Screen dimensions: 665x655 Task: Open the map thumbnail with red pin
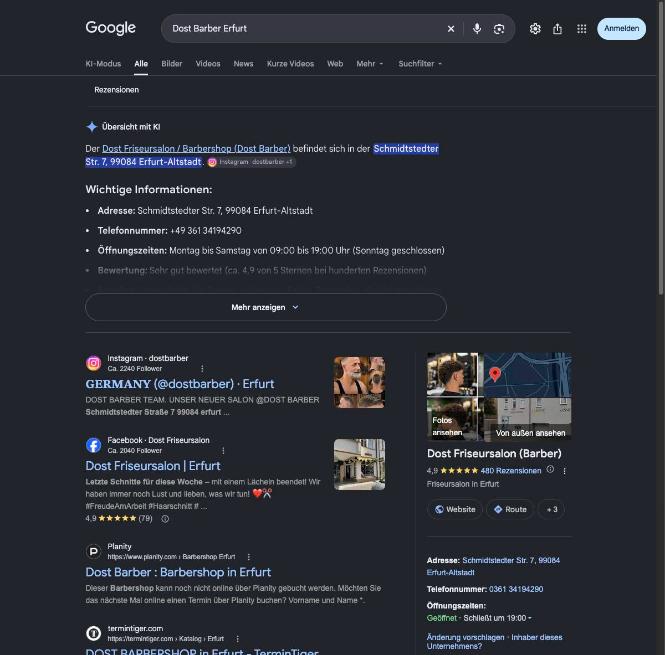click(527, 375)
